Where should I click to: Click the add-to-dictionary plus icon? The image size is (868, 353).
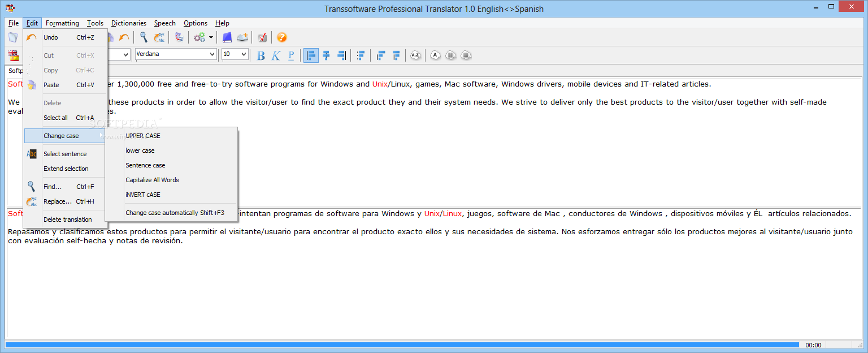point(242,37)
